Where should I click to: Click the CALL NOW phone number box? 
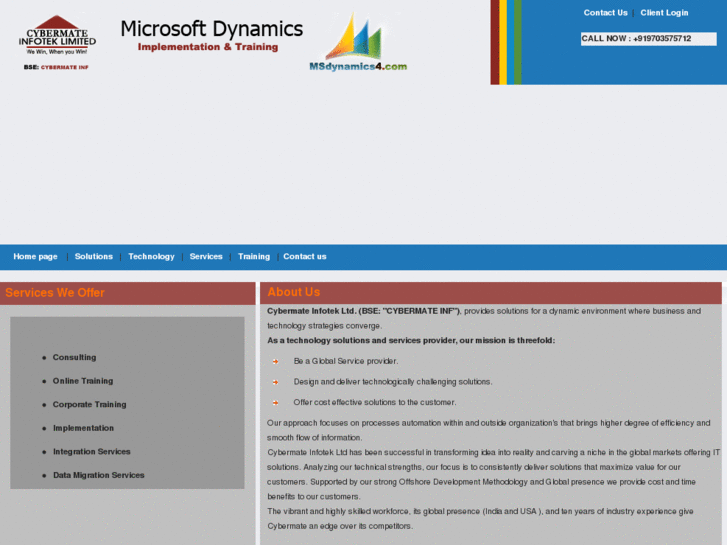(648, 38)
